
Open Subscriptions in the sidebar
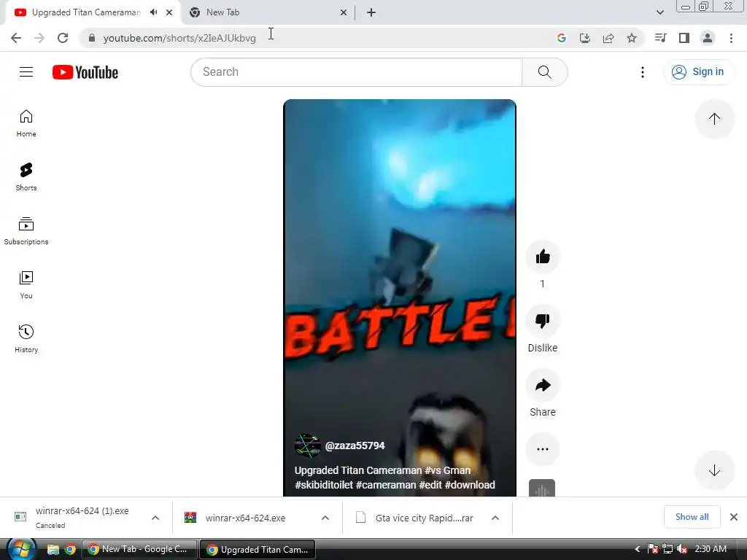[x=26, y=231]
